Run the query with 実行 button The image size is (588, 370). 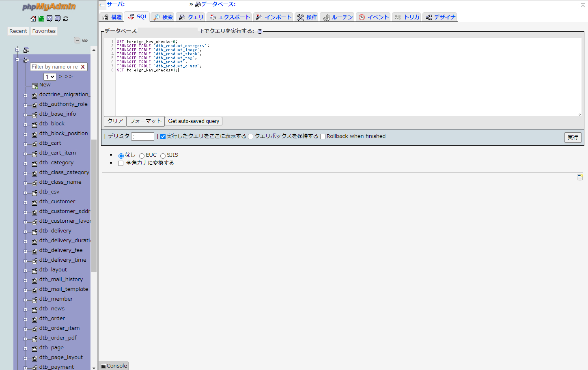(x=573, y=138)
